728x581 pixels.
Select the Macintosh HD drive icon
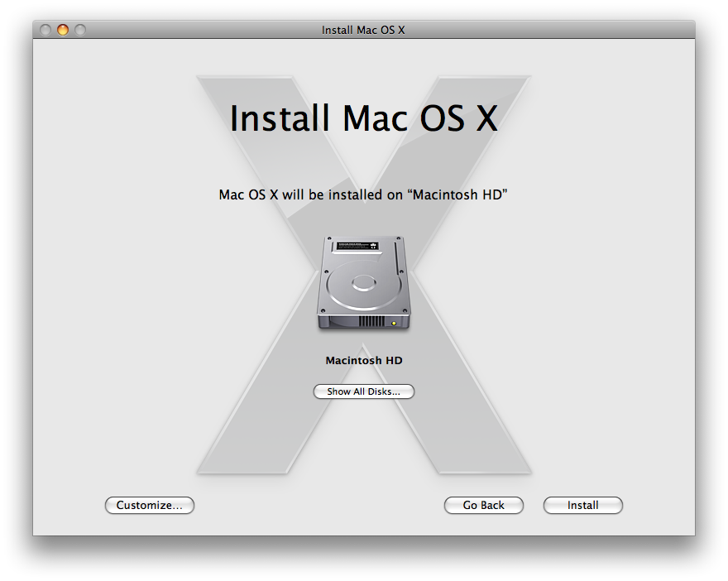363,283
